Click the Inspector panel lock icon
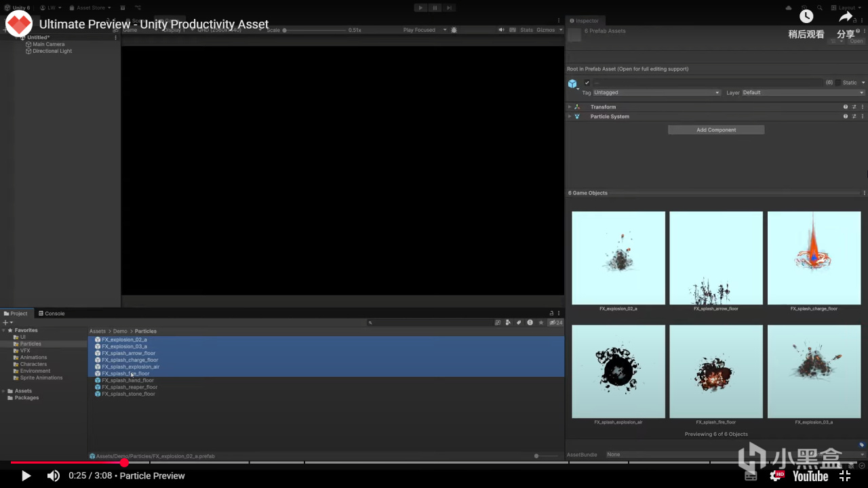Screen dimensions: 868x488 [856, 21]
